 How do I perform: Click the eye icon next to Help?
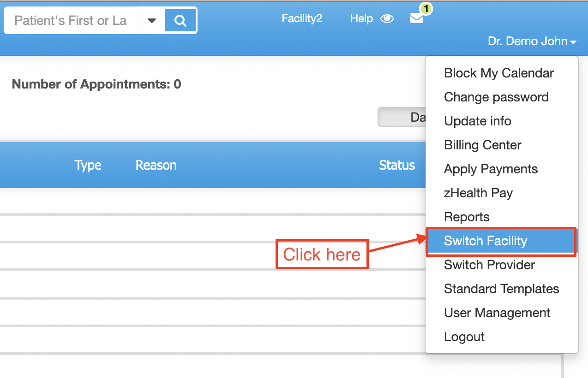pyautogui.click(x=387, y=19)
